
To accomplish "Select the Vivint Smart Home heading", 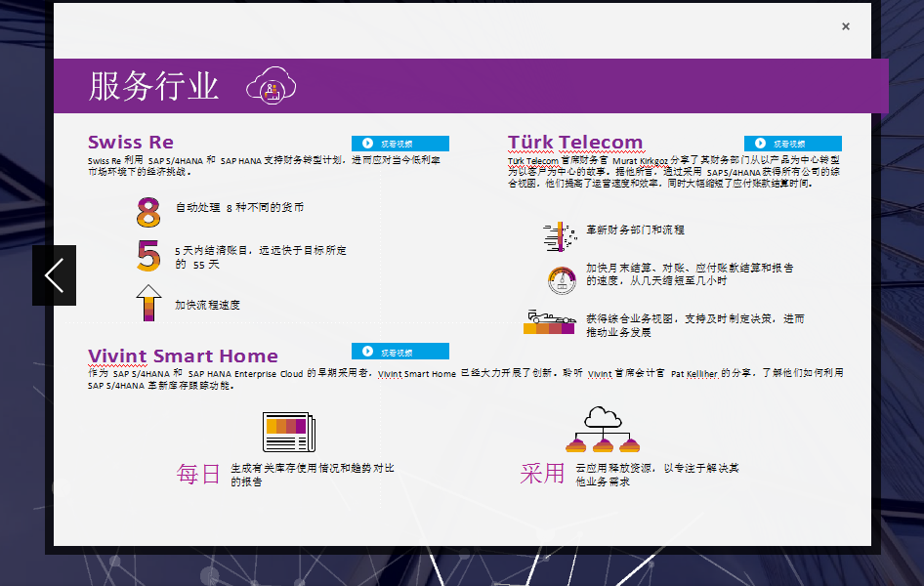I will (183, 356).
